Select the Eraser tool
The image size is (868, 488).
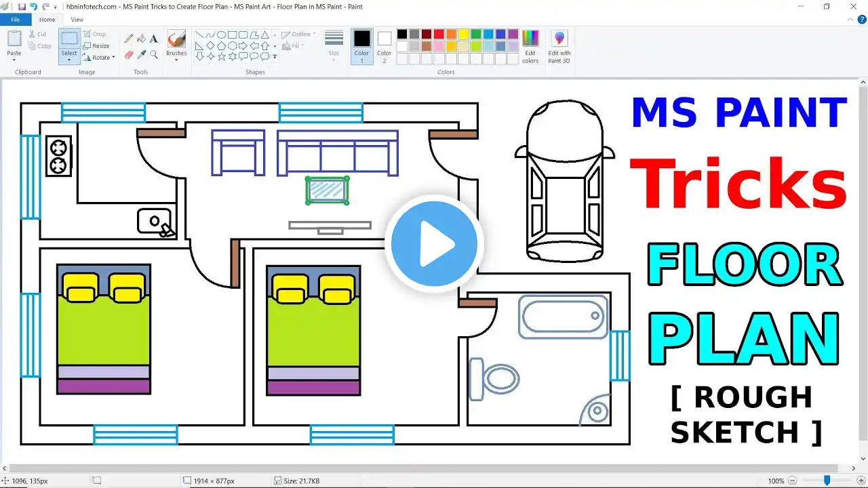(128, 54)
